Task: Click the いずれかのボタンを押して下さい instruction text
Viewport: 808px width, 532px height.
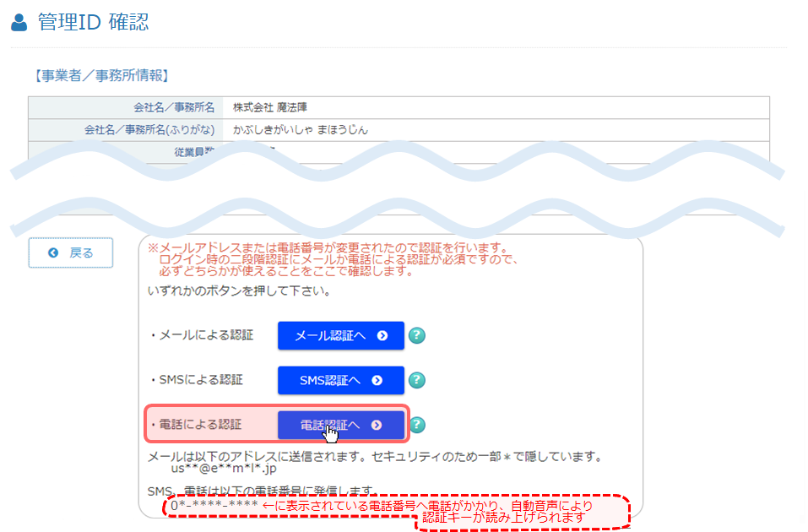Action: 239,291
